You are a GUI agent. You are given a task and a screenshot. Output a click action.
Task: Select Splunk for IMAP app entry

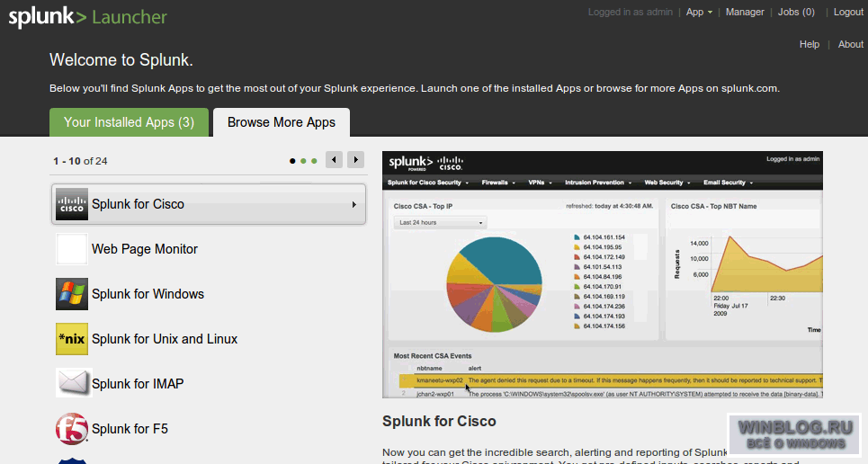(209, 384)
